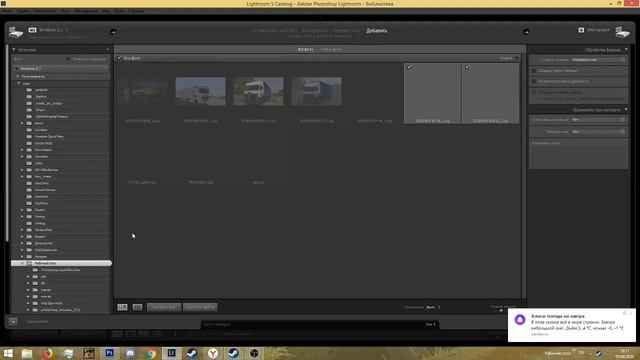The width and height of the screenshot is (640, 360).
Task: Collapse the Apply During Import panel
Action: pyautogui.click(x=626, y=110)
